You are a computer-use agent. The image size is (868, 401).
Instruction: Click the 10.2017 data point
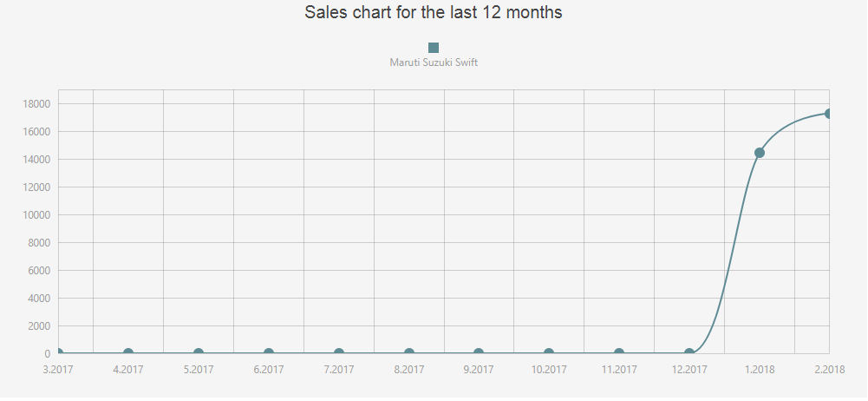point(549,353)
